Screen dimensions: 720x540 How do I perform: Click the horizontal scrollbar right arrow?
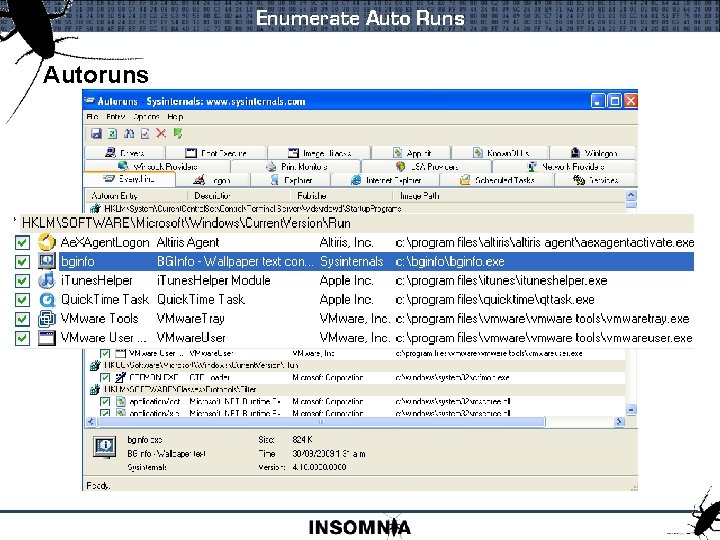pos(619,422)
